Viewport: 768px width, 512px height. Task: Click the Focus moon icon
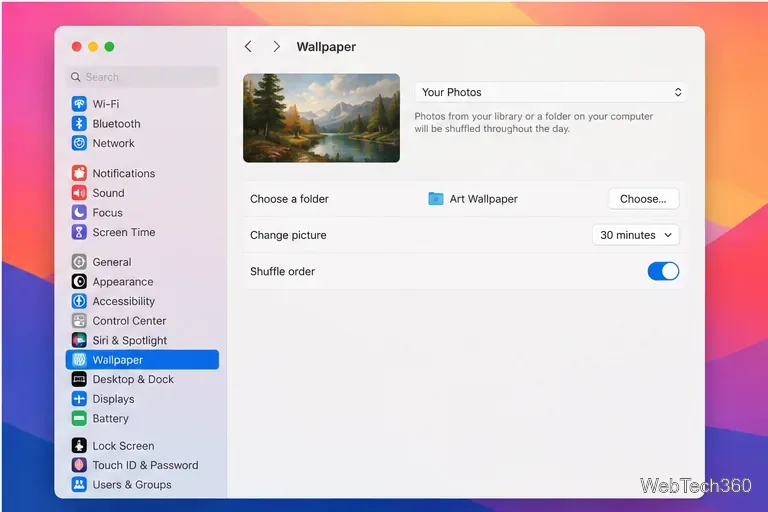(79, 212)
